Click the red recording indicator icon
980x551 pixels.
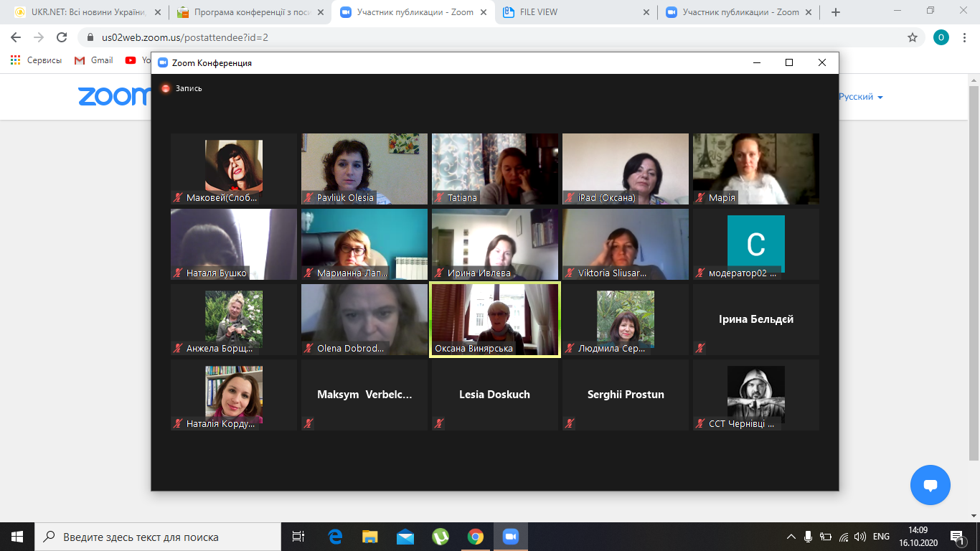click(166, 88)
